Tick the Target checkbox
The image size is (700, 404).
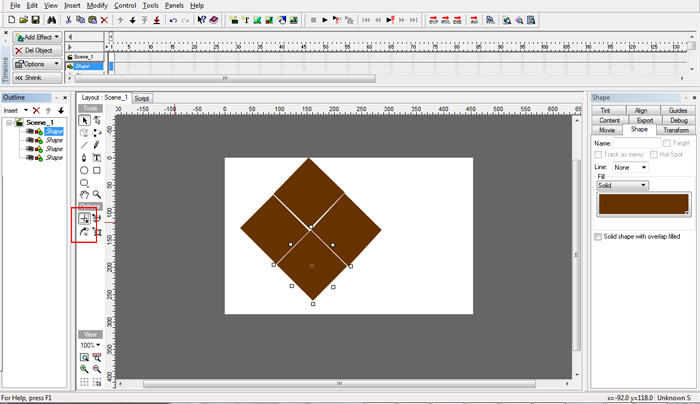pos(667,143)
